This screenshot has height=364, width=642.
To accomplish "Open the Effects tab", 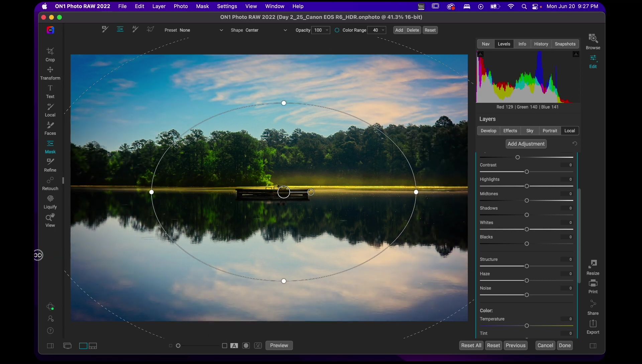I will tap(510, 131).
